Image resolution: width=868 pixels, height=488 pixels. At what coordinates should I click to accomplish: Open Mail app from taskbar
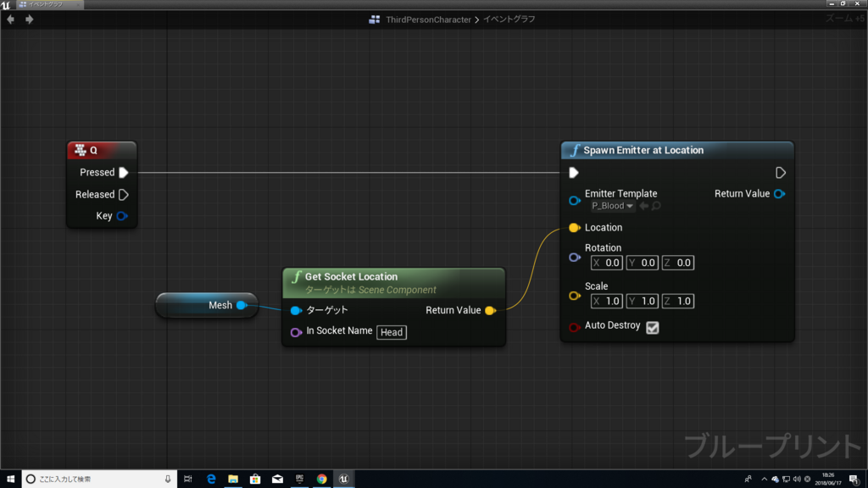tap(277, 479)
